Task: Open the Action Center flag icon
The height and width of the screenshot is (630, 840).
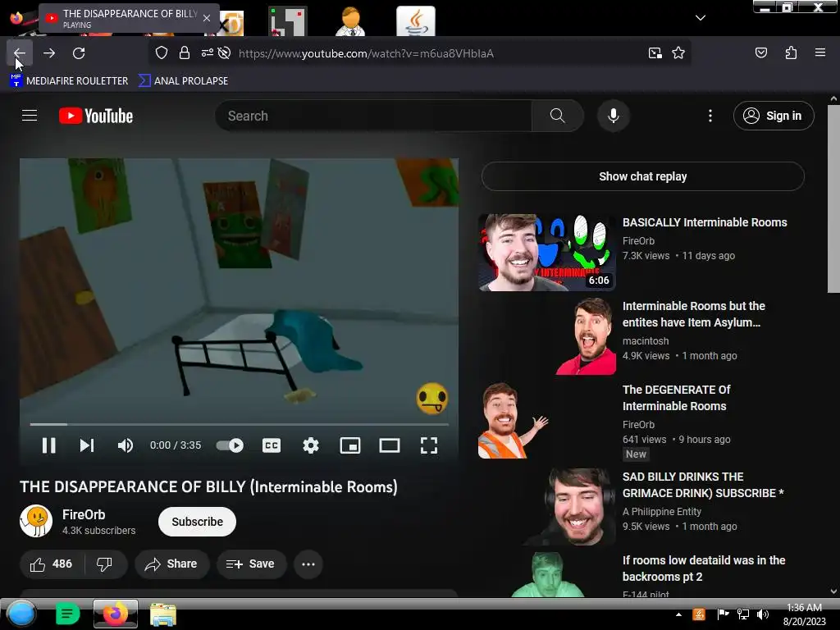Action: [723, 614]
